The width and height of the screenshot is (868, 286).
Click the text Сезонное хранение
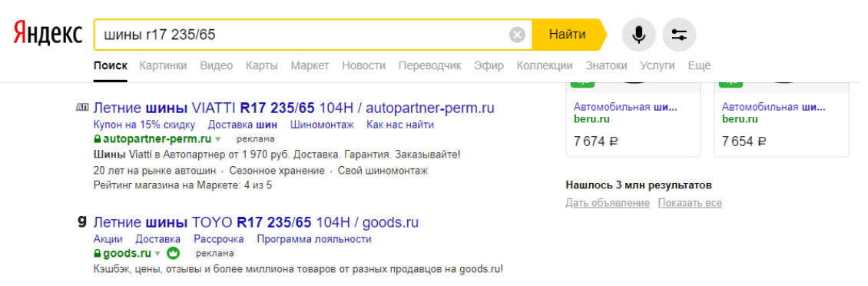pos(277,171)
